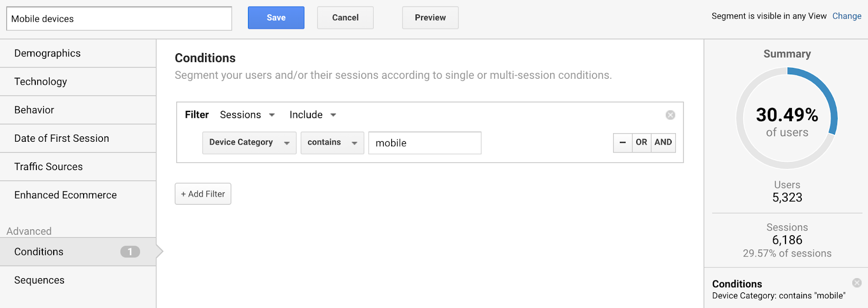
Task: Click the AND condition button
Action: tap(663, 142)
